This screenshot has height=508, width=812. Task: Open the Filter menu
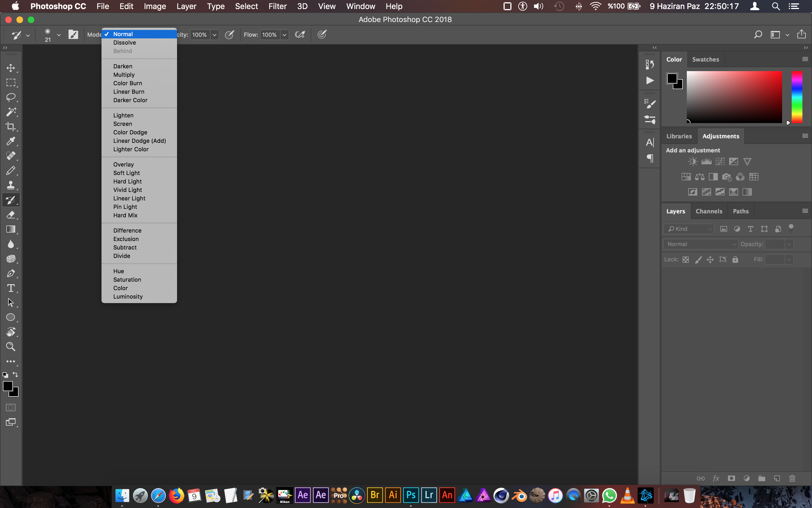coord(277,6)
